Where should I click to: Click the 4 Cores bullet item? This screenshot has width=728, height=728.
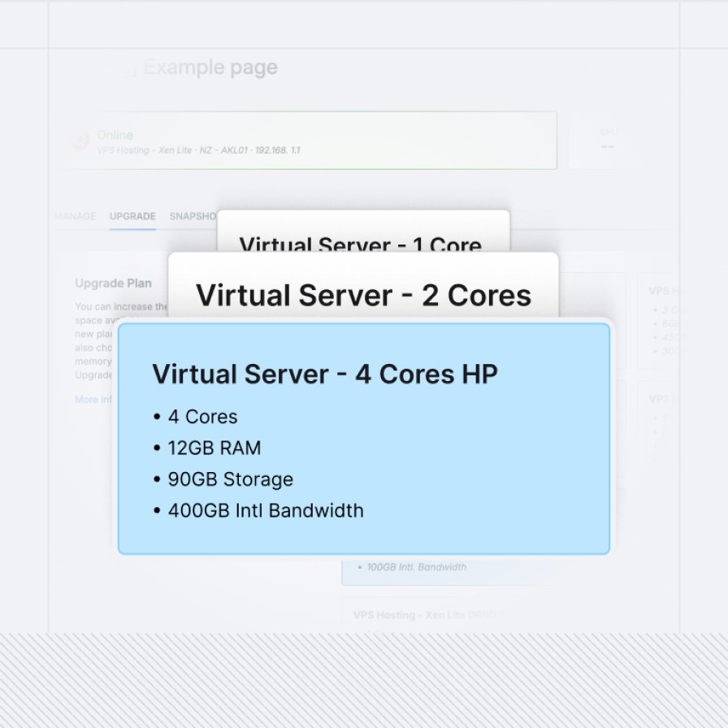coord(202,417)
